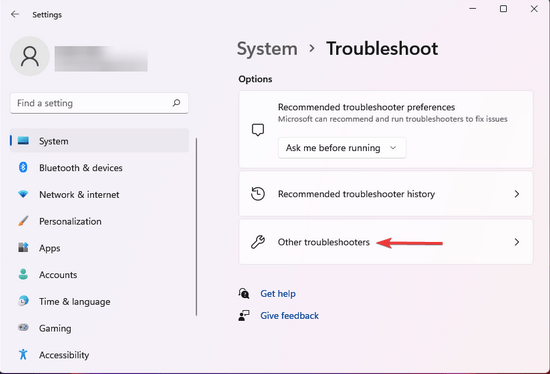Open Bluetooth & devices settings

click(x=99, y=167)
